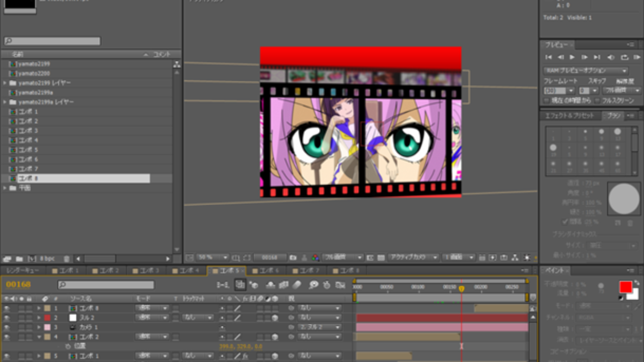Switch to the エンボ 7 timeline tab
The width and height of the screenshot is (644, 362).
tap(306, 270)
